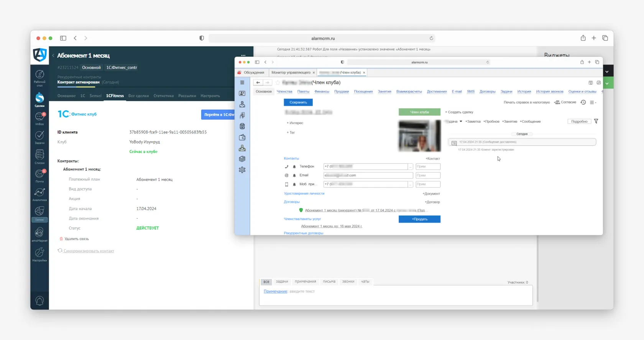Click green Член клуба status button

(420, 112)
